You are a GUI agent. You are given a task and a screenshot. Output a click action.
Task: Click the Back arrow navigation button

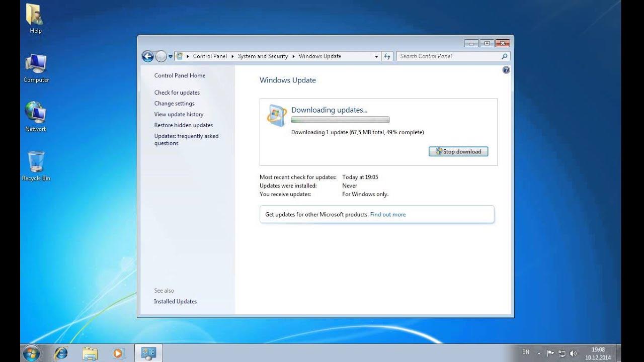click(147, 56)
